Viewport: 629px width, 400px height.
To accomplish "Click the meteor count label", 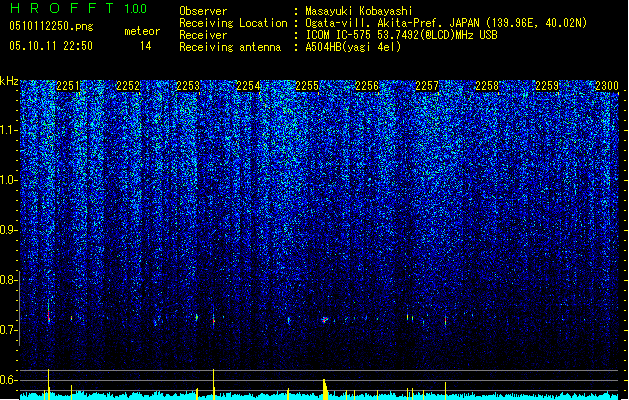I will (142, 31).
